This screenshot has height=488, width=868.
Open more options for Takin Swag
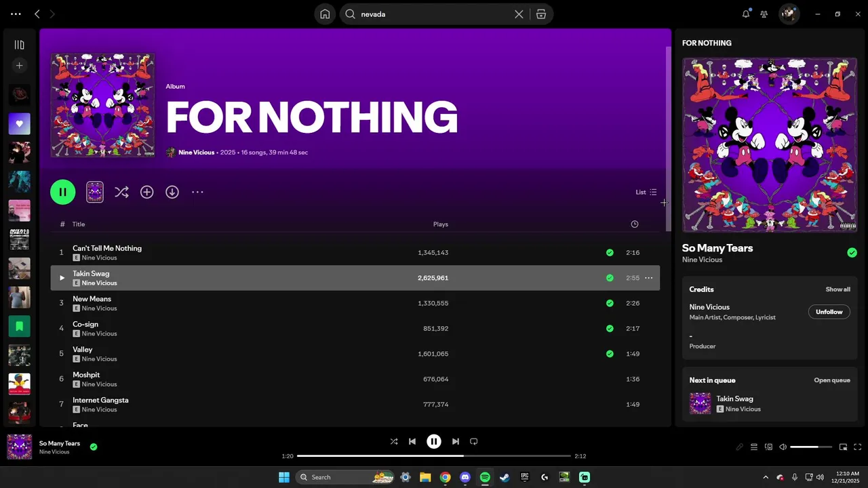click(x=648, y=278)
